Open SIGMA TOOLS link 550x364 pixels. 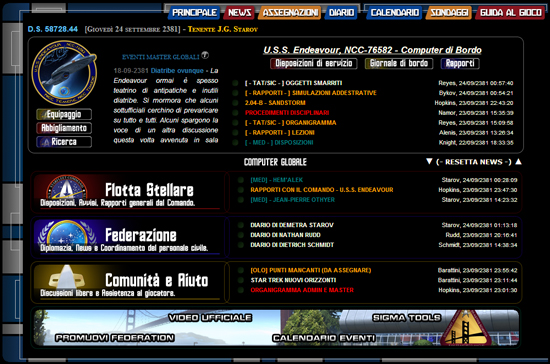click(407, 318)
